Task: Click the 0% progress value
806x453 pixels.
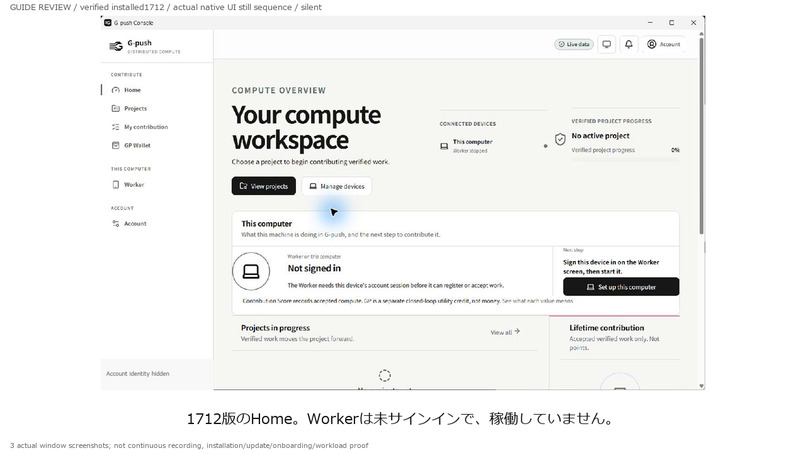Action: tap(675, 150)
